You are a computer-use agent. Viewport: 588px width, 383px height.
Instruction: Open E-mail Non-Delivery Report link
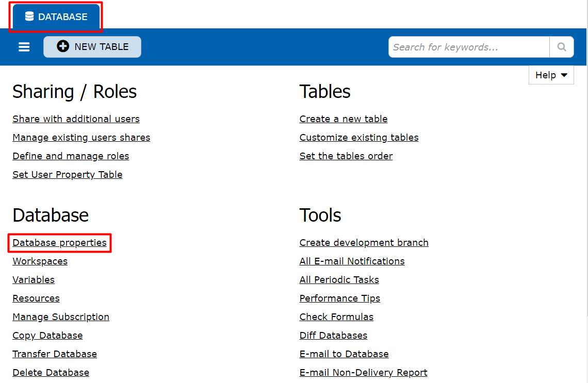364,373
